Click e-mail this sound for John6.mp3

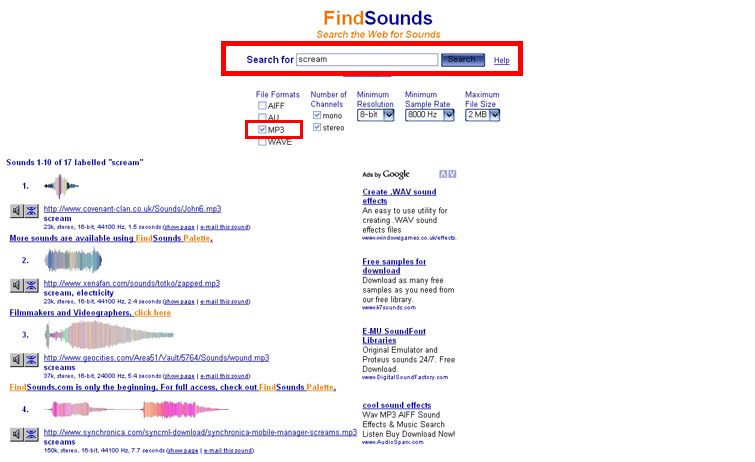coord(224,227)
